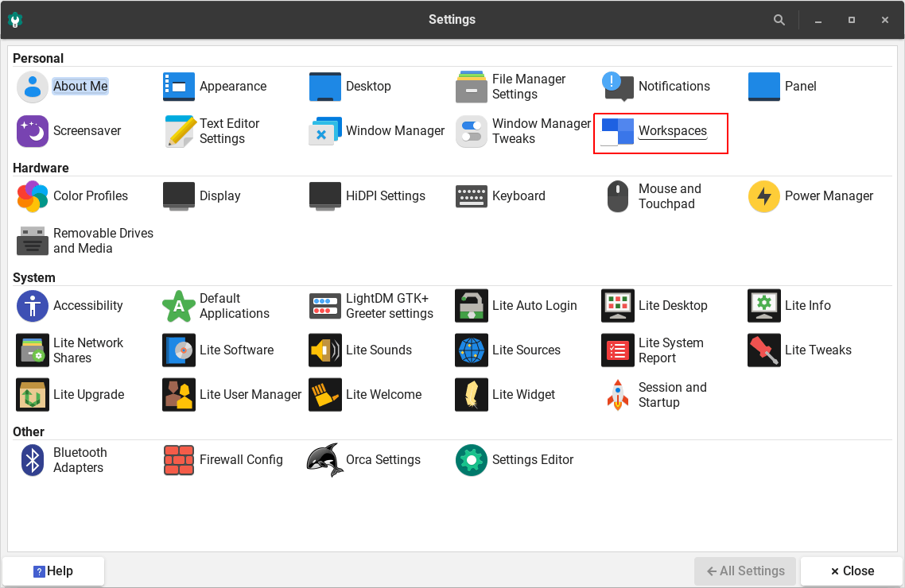Open Accessibility settings
Viewport: 905px width, 588px height.
(33, 306)
